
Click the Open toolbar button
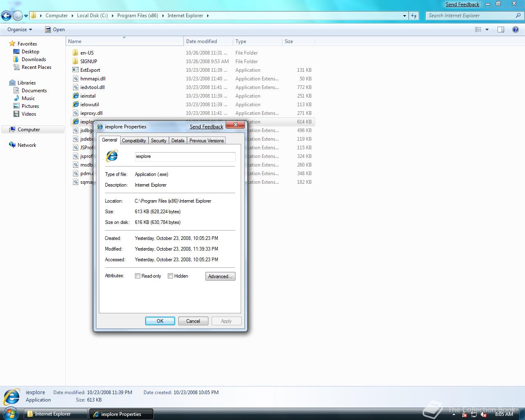[55, 30]
